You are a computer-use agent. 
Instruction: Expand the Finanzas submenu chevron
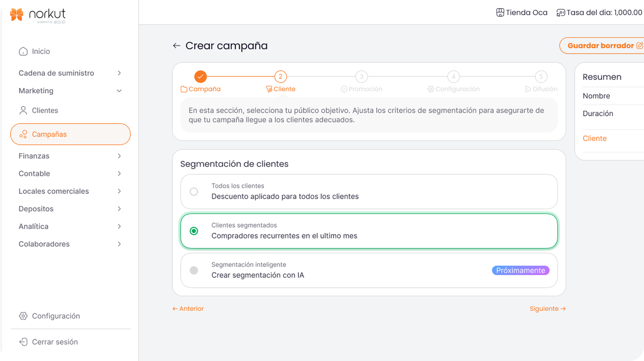119,156
